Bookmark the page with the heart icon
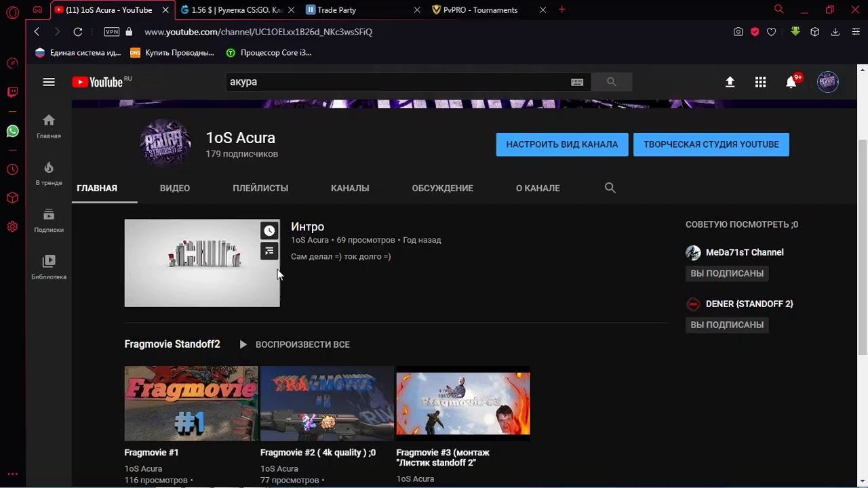The image size is (868, 488). (x=771, y=32)
